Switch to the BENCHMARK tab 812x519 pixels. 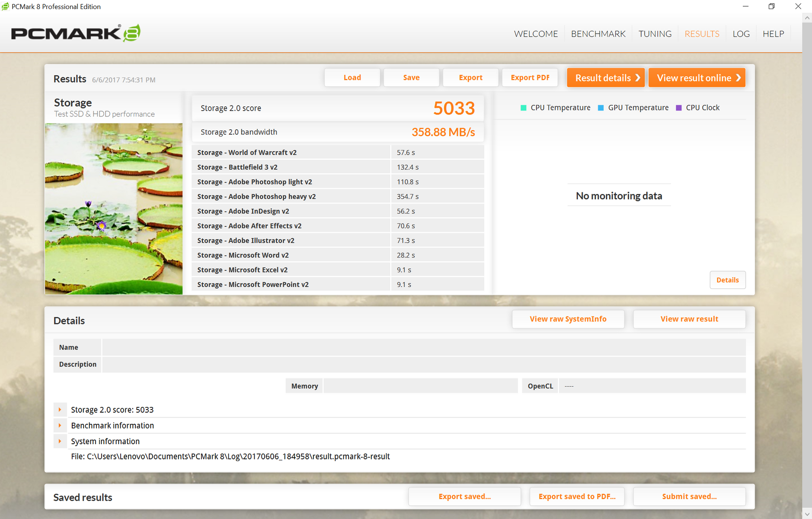[x=598, y=34]
